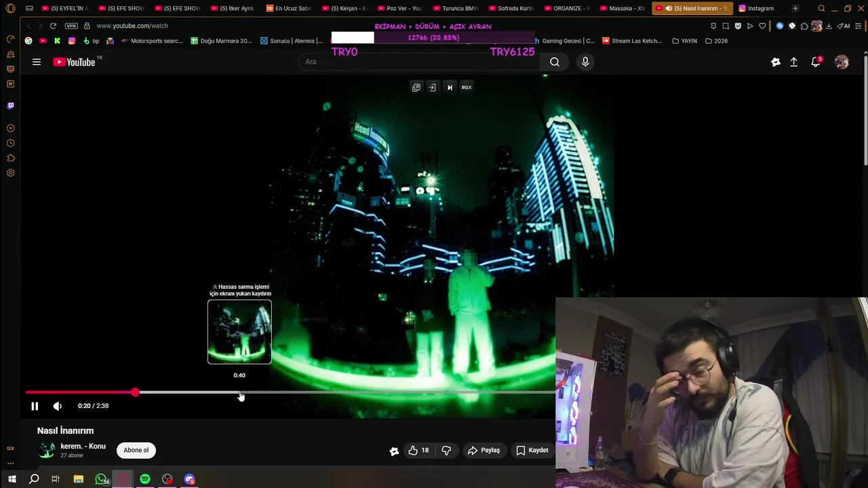The image size is (868, 488).
Task: Click the detach-to-panel overlay icon
Action: pyautogui.click(x=432, y=87)
